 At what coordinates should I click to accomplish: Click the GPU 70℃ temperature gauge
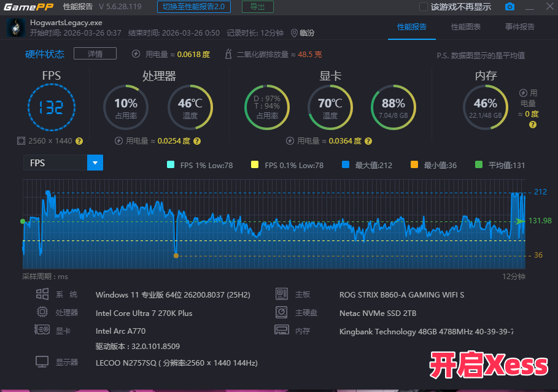pyautogui.click(x=330, y=107)
